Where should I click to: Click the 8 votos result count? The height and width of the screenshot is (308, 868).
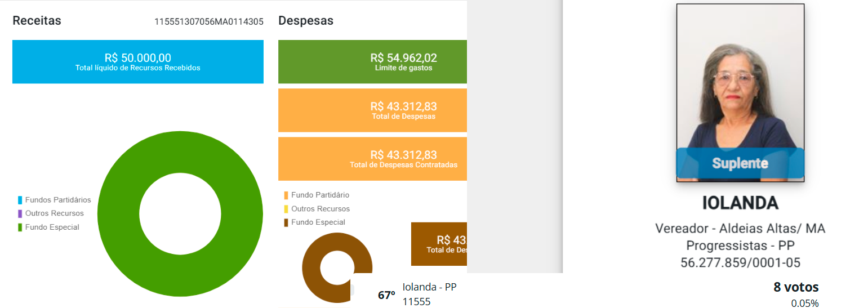[796, 287]
